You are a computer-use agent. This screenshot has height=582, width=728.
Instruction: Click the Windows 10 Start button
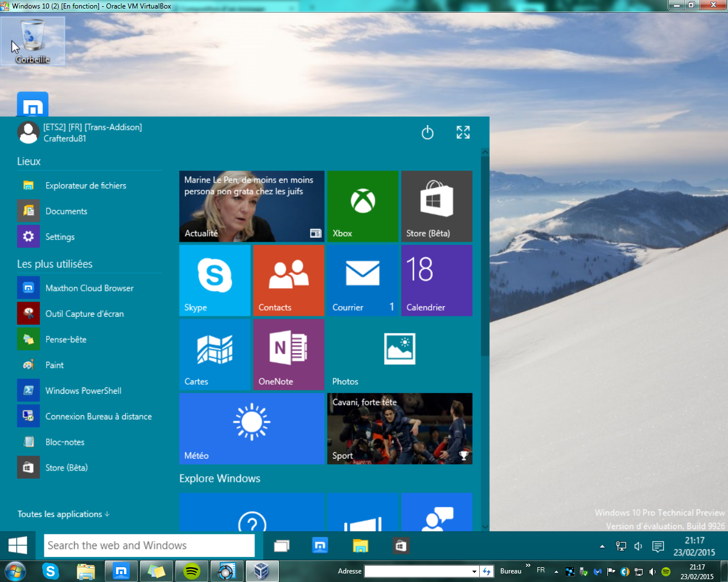coord(18,546)
